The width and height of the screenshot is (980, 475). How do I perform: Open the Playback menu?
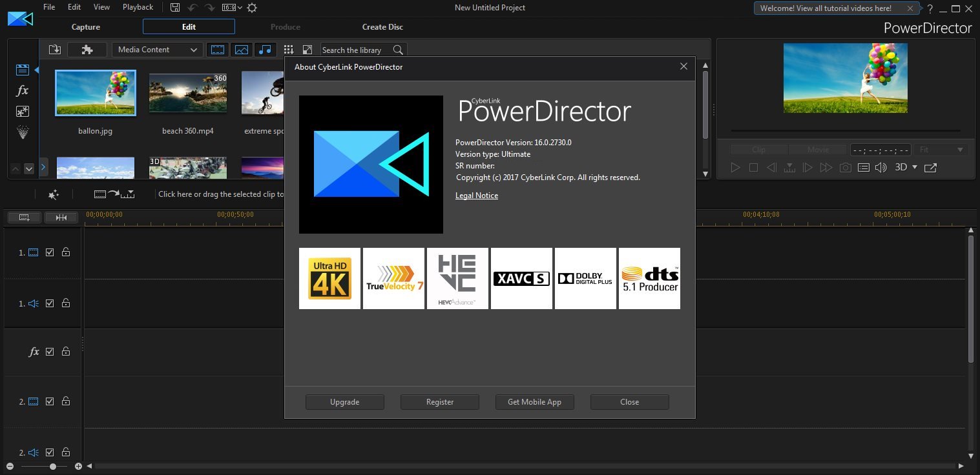(138, 7)
